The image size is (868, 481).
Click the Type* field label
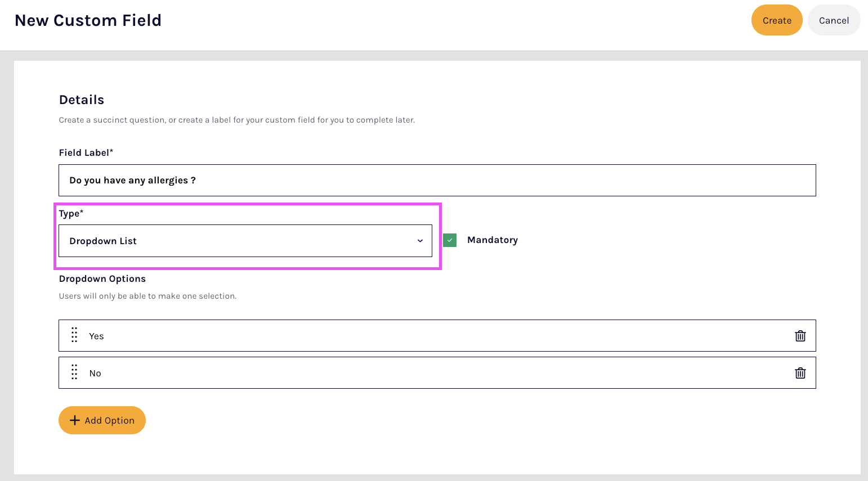click(x=71, y=214)
